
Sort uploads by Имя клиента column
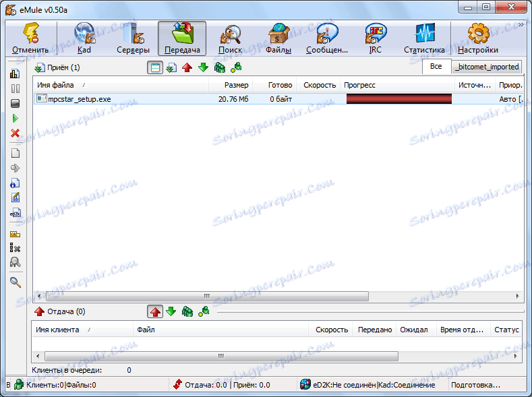(x=82, y=330)
